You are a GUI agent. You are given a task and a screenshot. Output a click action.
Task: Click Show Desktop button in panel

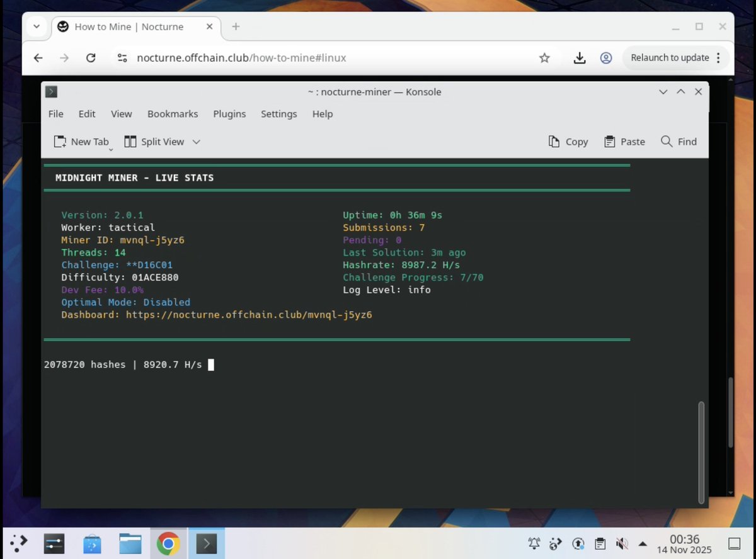click(735, 543)
